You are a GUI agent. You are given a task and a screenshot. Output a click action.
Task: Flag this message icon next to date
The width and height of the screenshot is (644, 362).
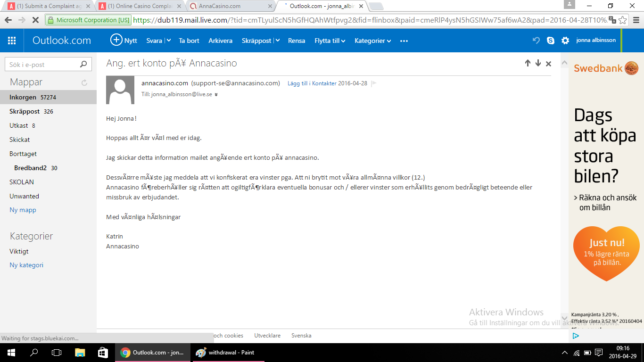click(x=374, y=83)
